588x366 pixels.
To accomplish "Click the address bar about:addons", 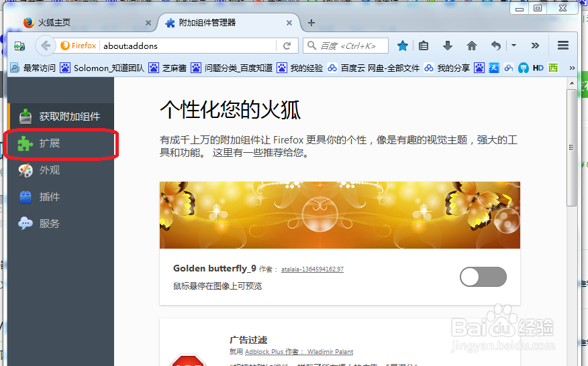I will (187, 46).
